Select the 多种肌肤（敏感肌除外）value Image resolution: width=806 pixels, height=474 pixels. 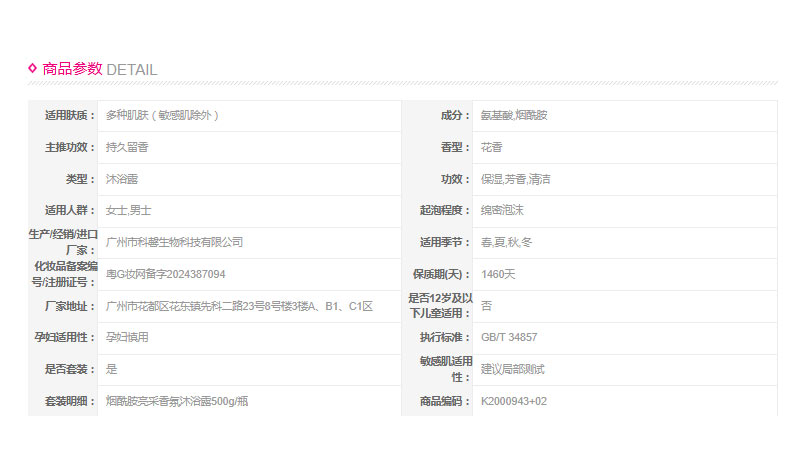tap(162, 115)
